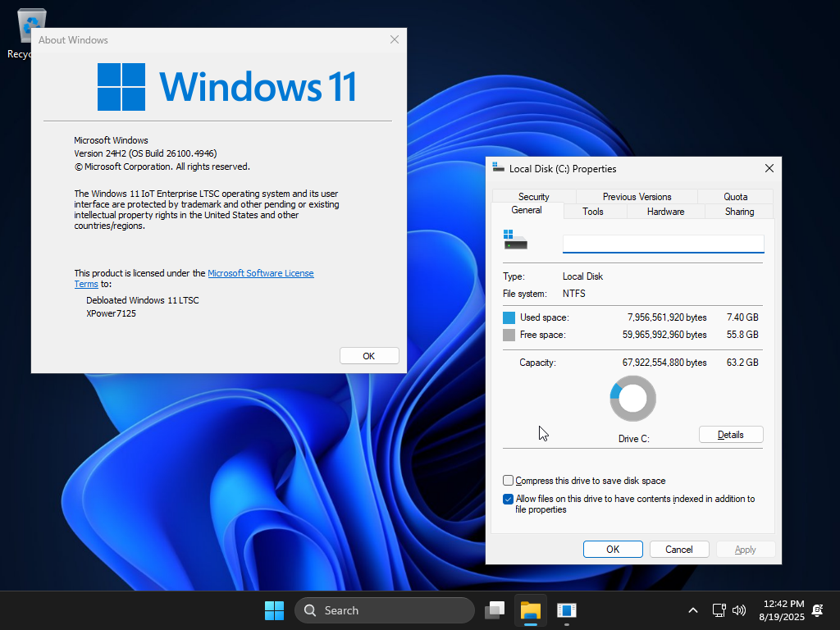
Task: Click the disk usage donut chart
Action: [x=632, y=399]
